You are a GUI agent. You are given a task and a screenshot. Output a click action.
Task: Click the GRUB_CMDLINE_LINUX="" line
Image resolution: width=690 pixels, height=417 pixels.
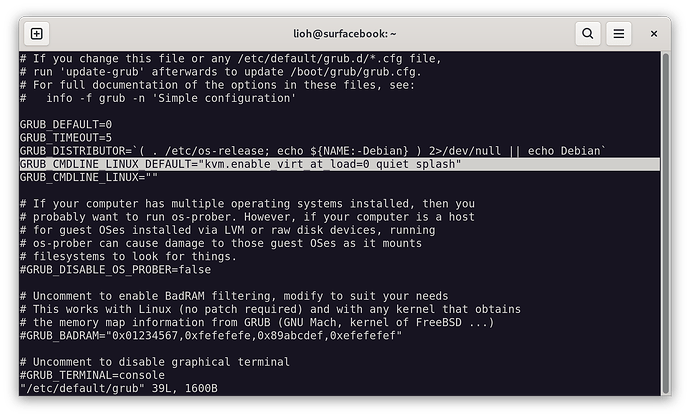[x=90, y=176]
